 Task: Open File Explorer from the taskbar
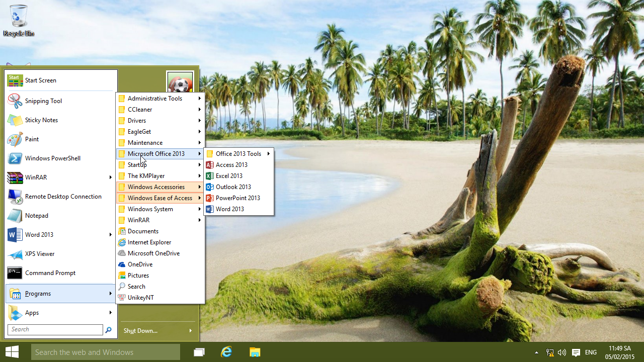255,352
